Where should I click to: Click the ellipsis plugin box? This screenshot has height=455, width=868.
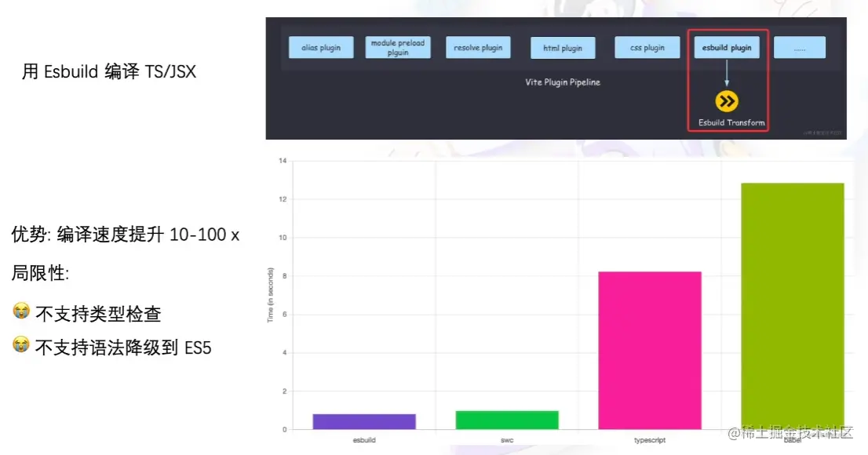click(800, 48)
